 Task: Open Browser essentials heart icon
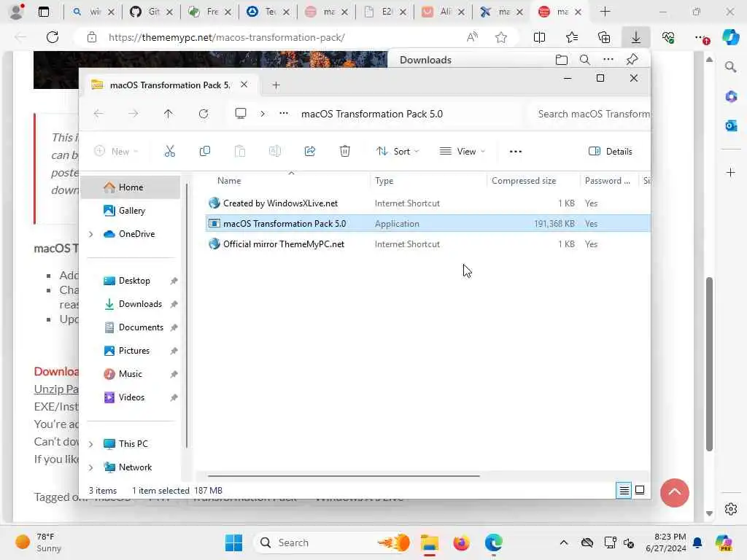click(668, 37)
